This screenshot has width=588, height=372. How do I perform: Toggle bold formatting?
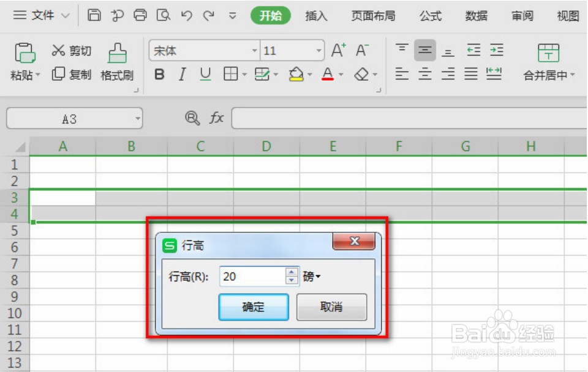pyautogui.click(x=159, y=74)
